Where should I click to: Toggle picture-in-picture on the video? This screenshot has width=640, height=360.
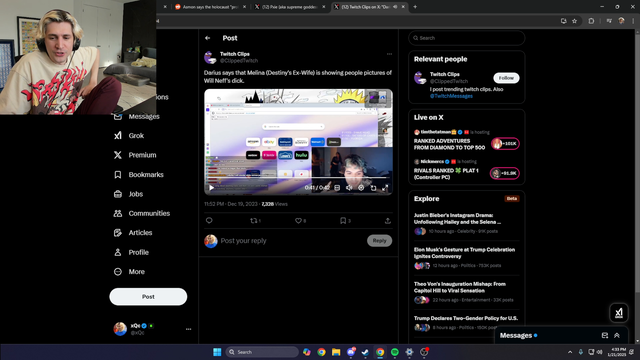pyautogui.click(x=373, y=188)
